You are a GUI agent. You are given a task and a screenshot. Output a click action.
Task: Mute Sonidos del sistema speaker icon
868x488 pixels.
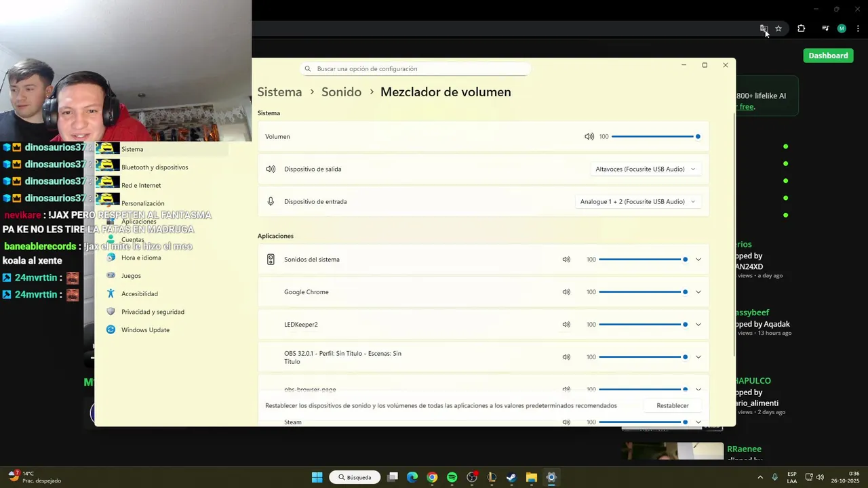pos(566,260)
